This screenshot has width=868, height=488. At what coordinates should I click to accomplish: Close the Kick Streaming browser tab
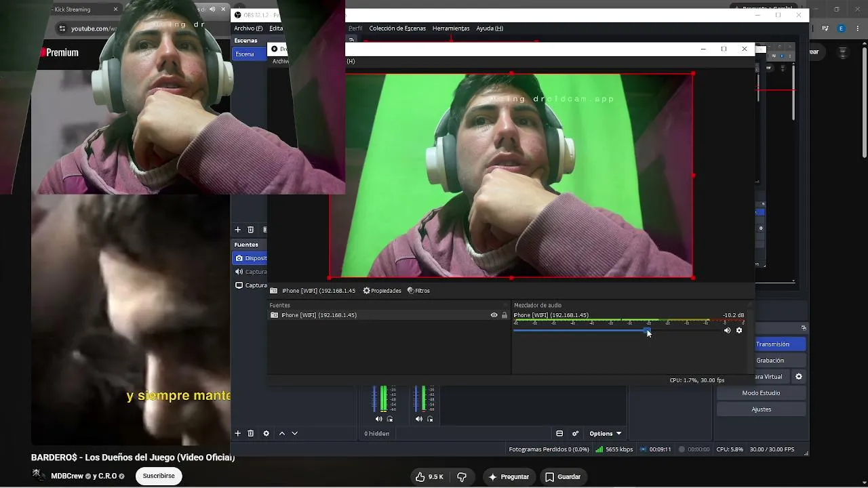pyautogui.click(x=115, y=9)
